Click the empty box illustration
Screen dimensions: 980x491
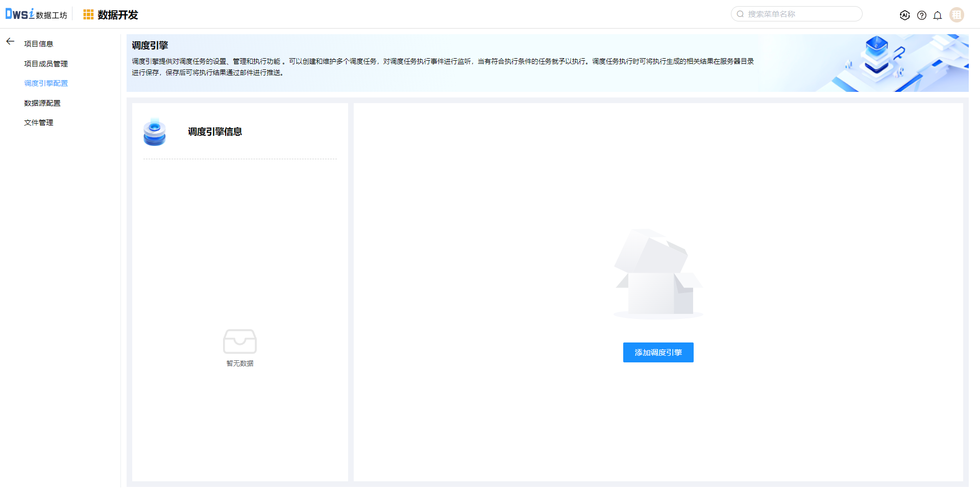(x=658, y=274)
